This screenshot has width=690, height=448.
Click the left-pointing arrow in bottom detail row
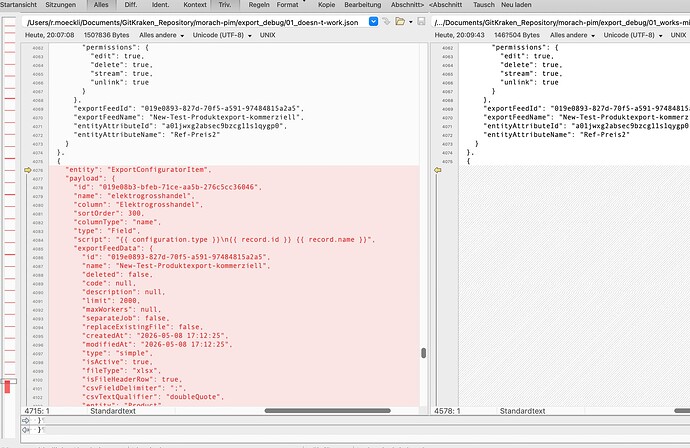[26, 430]
